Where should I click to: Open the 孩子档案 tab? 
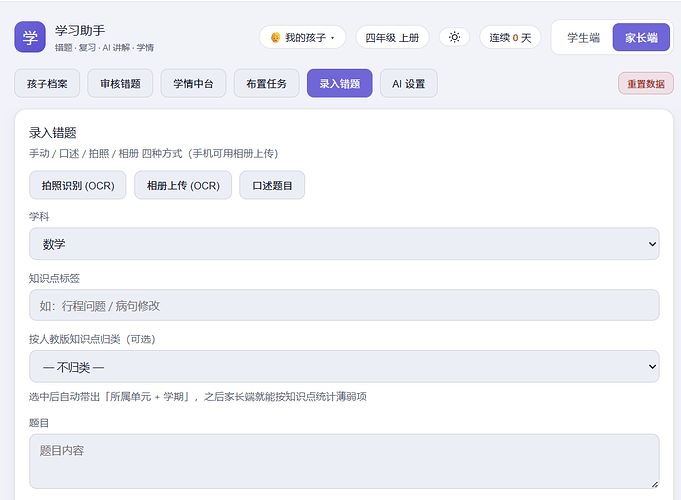[47, 83]
